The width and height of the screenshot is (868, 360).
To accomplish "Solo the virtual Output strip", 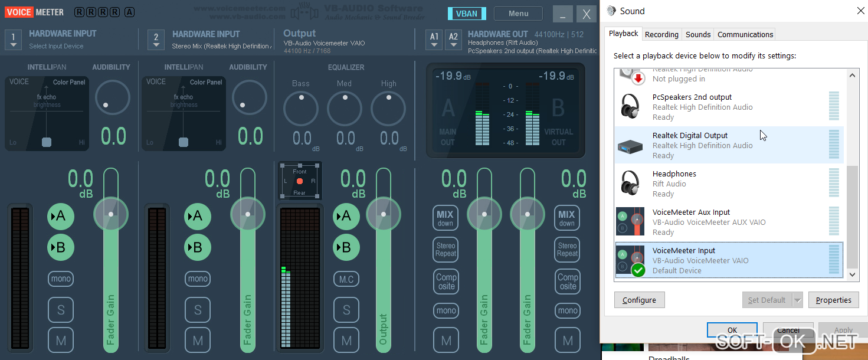I will (x=346, y=310).
